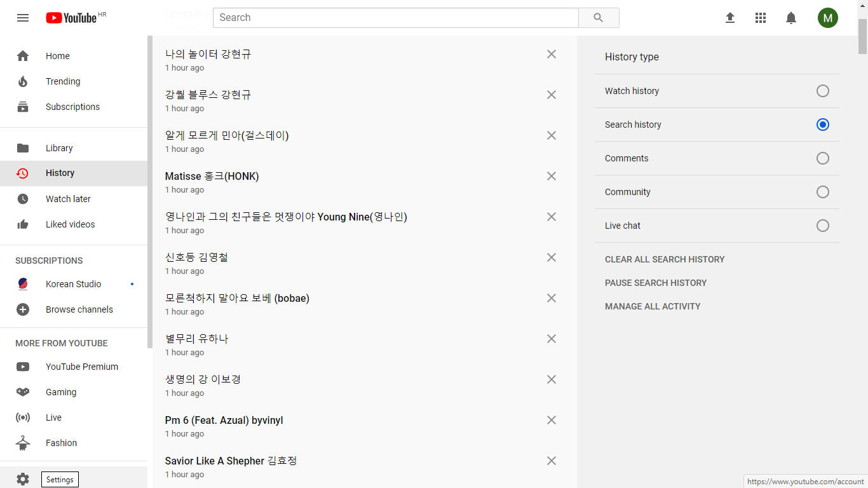Click the Korean Studio channel avatar
Screen dimensions: 868x488
pos(23,284)
